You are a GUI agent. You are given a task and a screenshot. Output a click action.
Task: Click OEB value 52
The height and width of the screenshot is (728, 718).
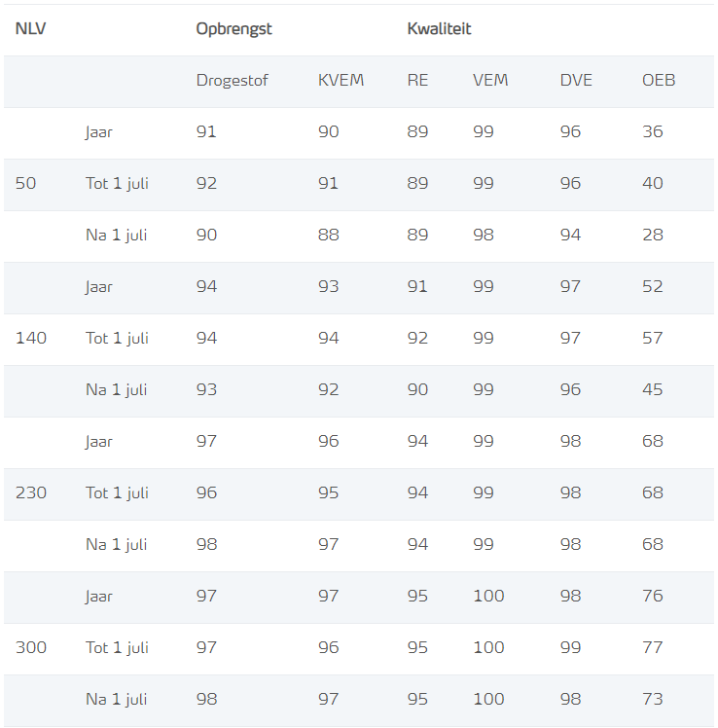coord(653,286)
